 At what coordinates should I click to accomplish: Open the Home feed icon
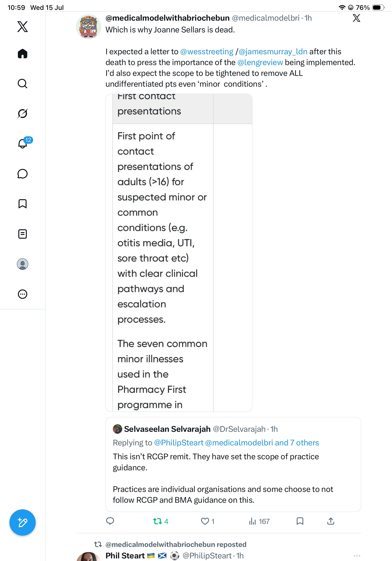pyautogui.click(x=23, y=54)
